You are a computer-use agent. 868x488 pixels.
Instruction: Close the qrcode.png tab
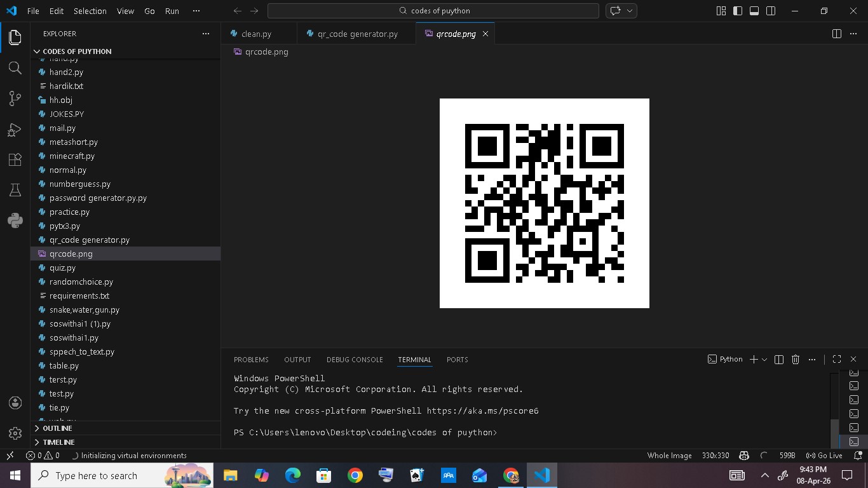pos(485,34)
